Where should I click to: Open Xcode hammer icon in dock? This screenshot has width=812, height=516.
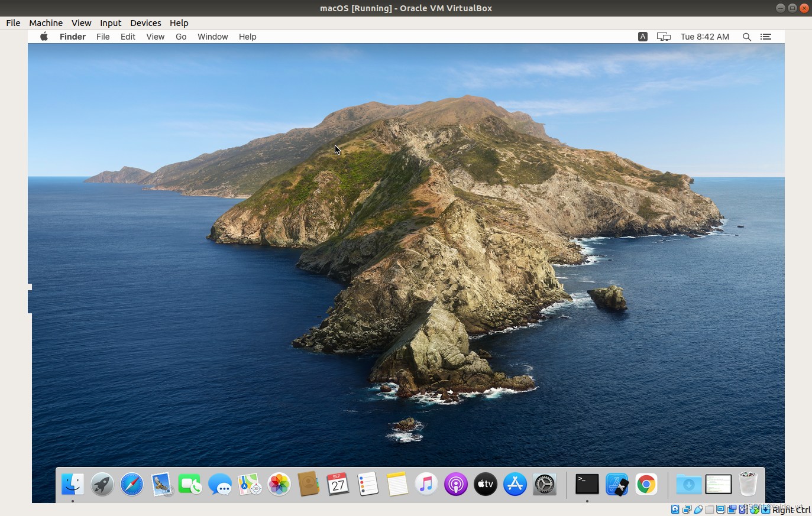click(617, 485)
